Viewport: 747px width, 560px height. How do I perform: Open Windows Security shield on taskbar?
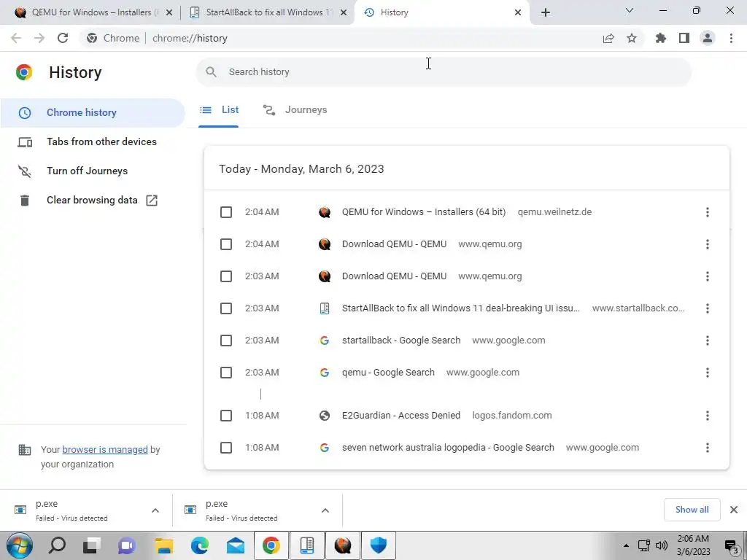pos(379,545)
